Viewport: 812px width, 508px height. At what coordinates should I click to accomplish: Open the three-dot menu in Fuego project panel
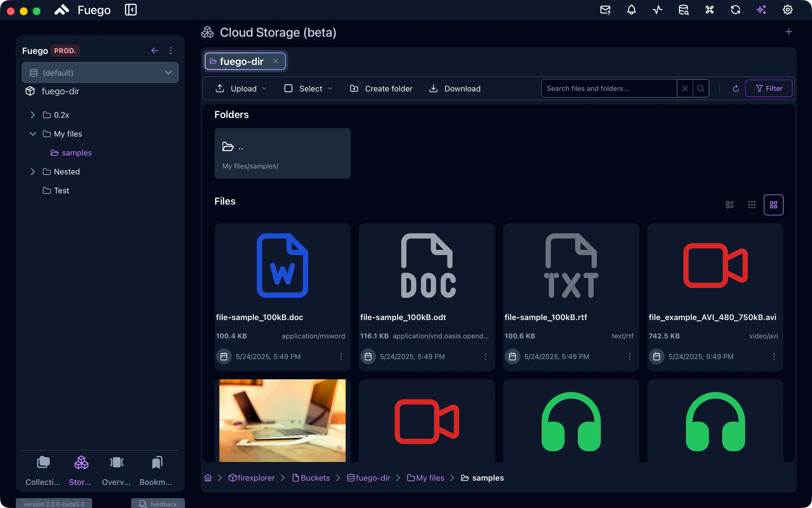coord(171,51)
